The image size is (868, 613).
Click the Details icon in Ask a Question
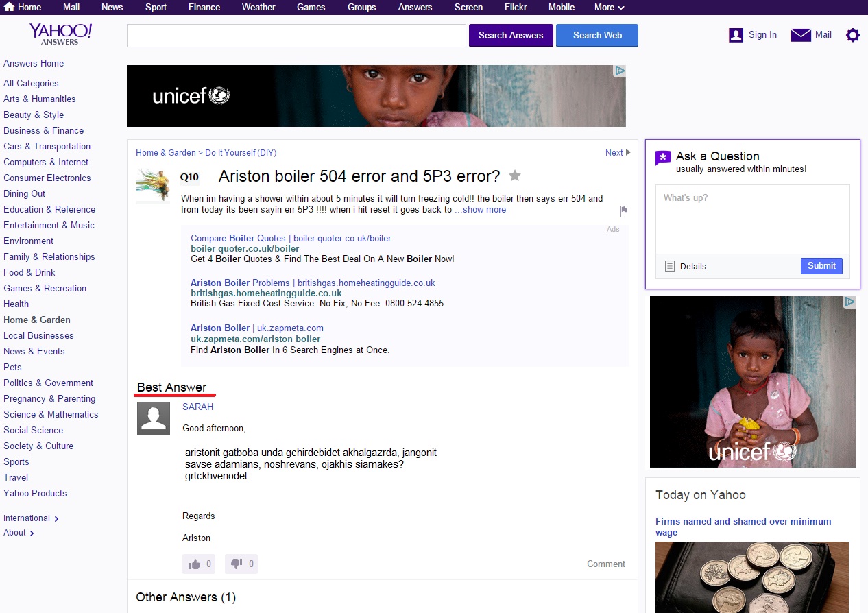click(x=670, y=266)
